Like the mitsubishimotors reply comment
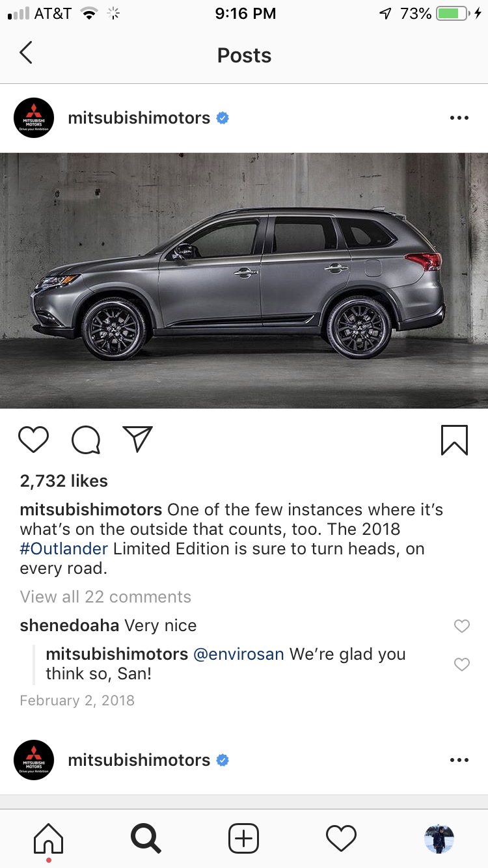 tap(461, 664)
